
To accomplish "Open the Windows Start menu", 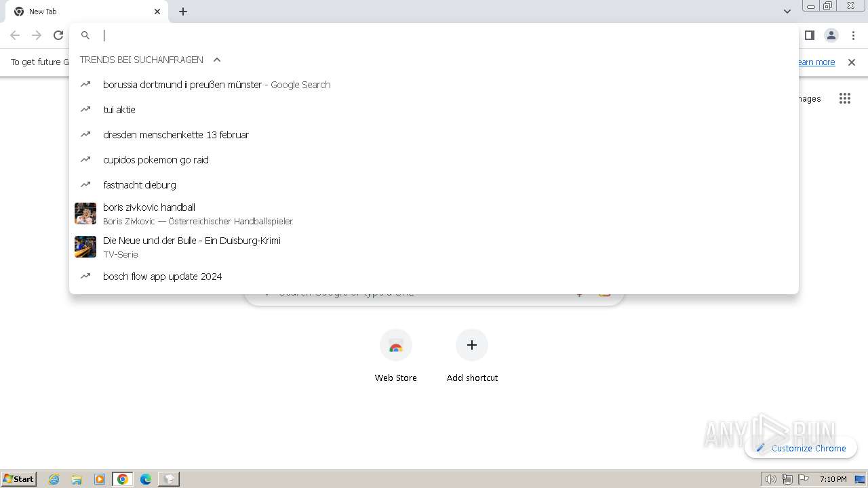I will (x=19, y=479).
